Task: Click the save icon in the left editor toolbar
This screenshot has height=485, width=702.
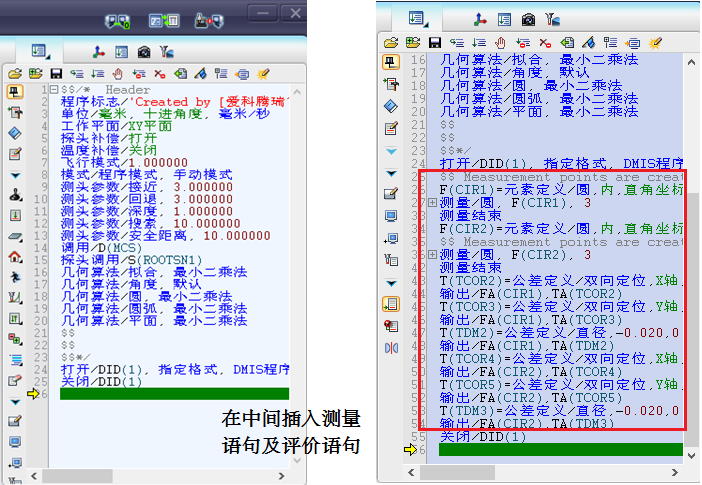Action: click(56, 73)
